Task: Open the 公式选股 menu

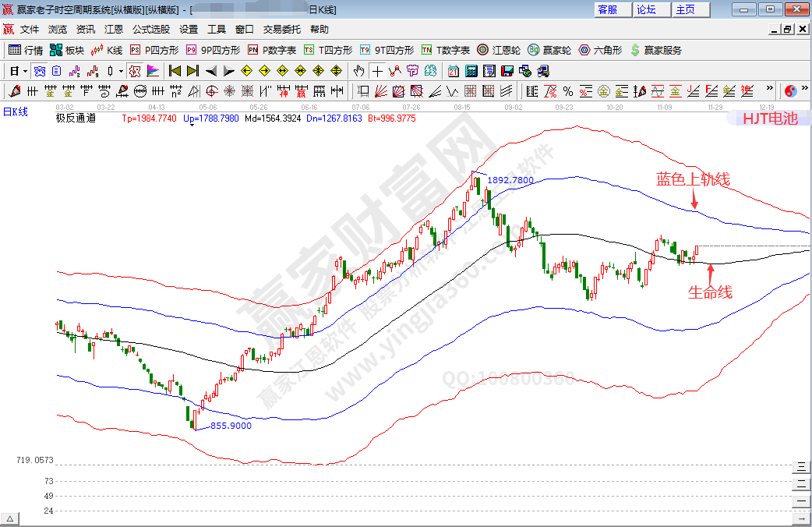Action: (150, 29)
